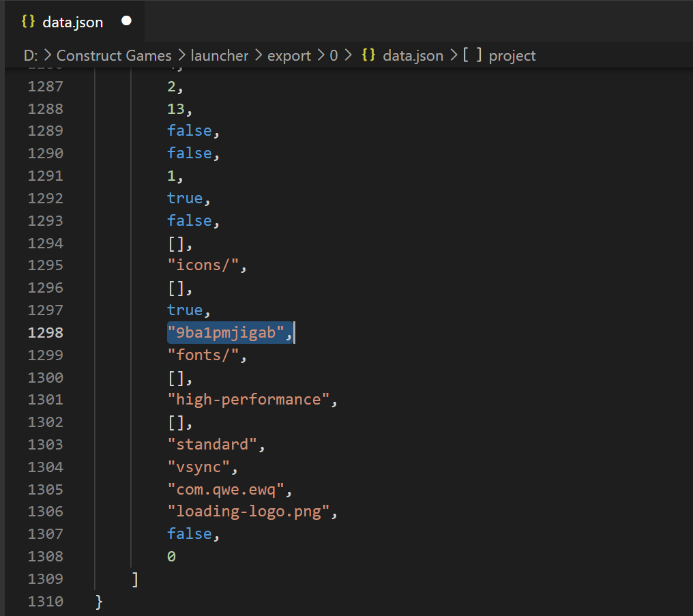Select line number 1306 in the gutter
Viewport: 693px width, 616px height.
(x=46, y=512)
